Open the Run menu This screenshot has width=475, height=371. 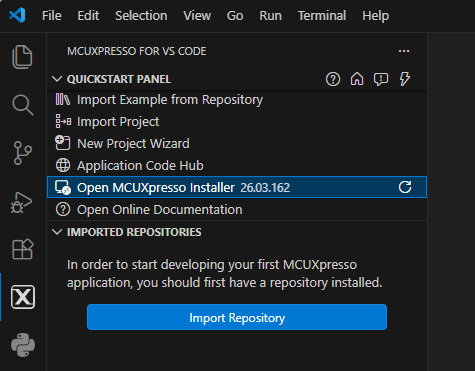(270, 16)
